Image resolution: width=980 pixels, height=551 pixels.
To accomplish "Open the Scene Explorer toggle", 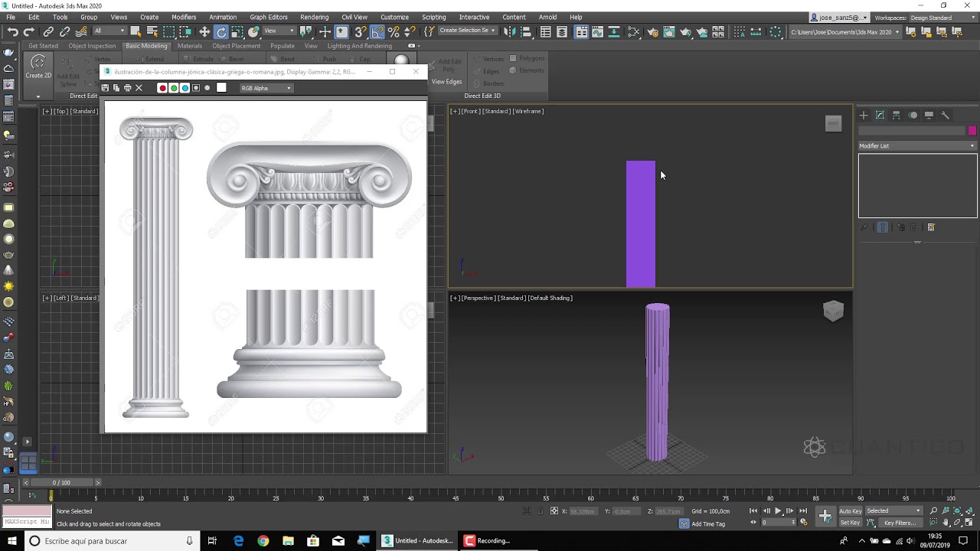I will point(546,31).
